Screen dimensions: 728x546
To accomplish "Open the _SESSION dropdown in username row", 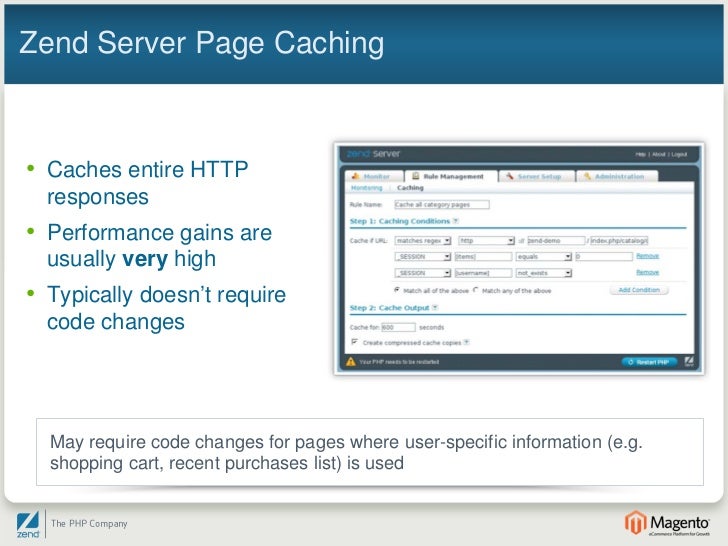I will pos(423,273).
